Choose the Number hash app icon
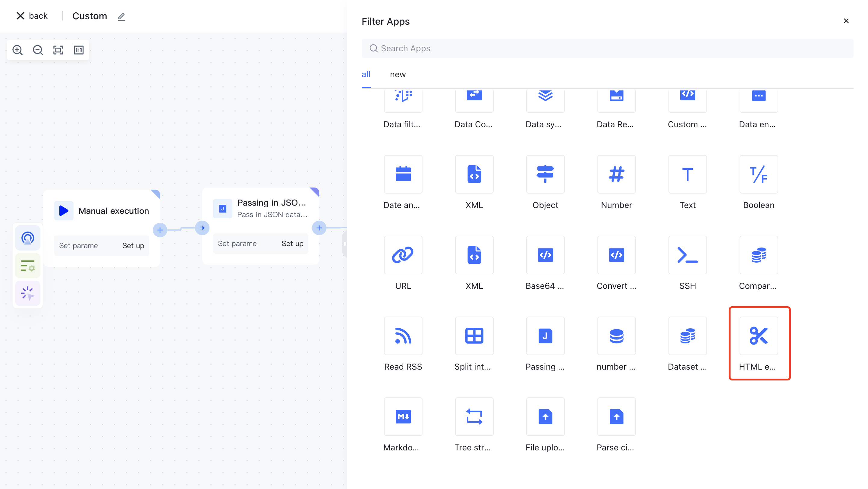 point(616,174)
